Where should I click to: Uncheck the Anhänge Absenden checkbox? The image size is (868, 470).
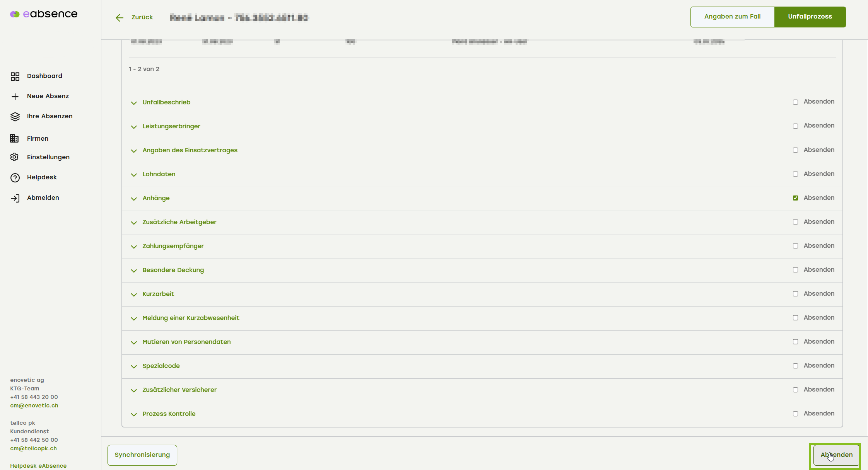[x=795, y=198]
